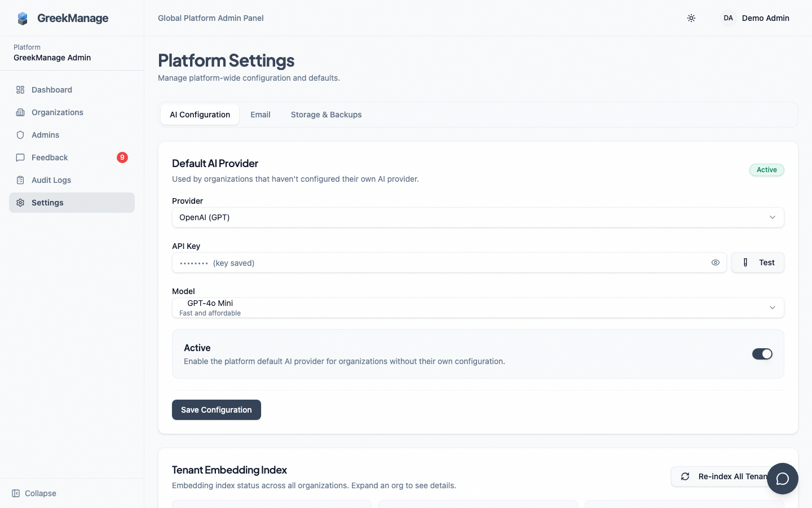Click the red 9 feedback notification badge
Viewport: 812px width, 508px height.
click(x=122, y=157)
